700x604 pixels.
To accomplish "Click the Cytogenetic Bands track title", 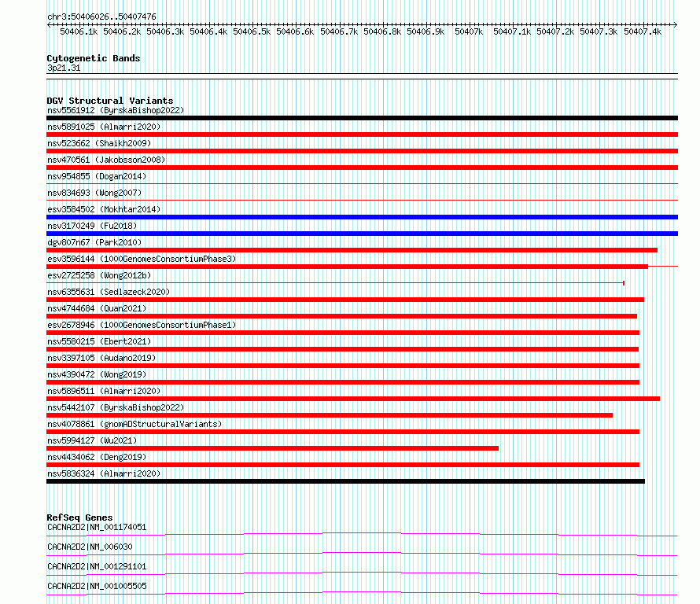I will (94, 58).
